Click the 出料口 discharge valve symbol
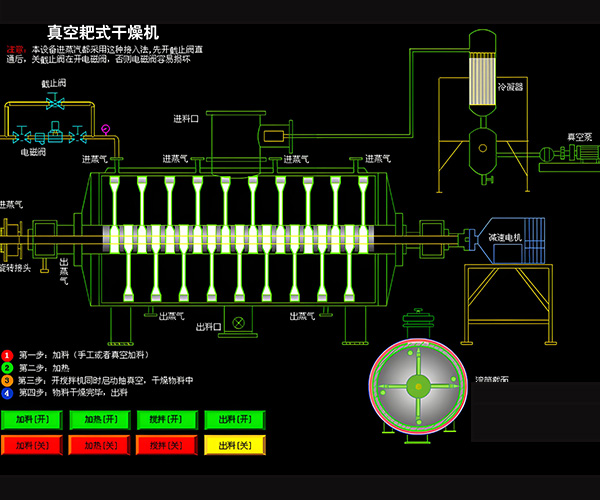 click(x=238, y=323)
